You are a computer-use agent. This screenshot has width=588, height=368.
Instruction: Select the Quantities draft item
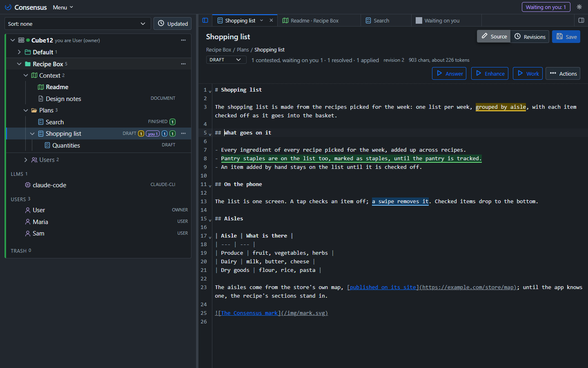click(66, 145)
